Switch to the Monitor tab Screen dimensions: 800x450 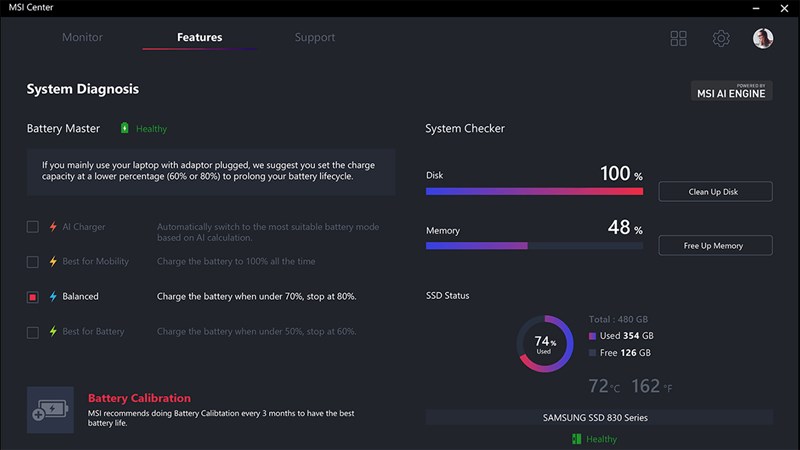coord(82,38)
